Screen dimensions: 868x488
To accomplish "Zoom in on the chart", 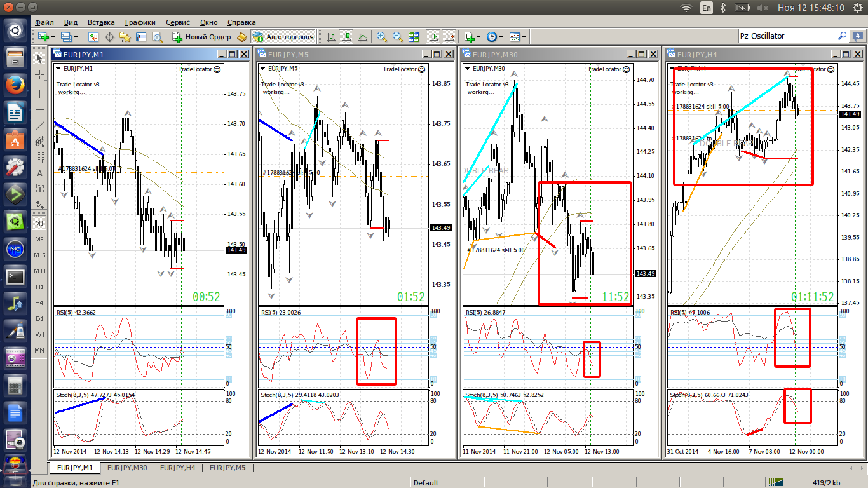I will pos(381,37).
